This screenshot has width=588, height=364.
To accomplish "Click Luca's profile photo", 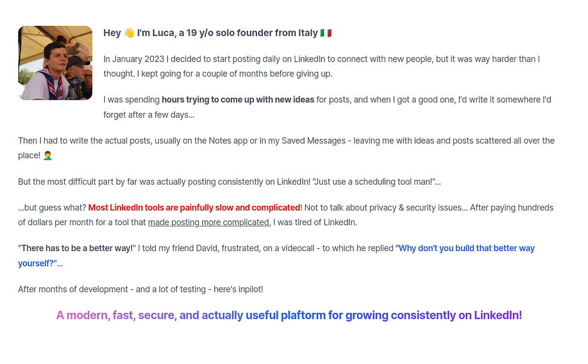I will coord(55,63).
